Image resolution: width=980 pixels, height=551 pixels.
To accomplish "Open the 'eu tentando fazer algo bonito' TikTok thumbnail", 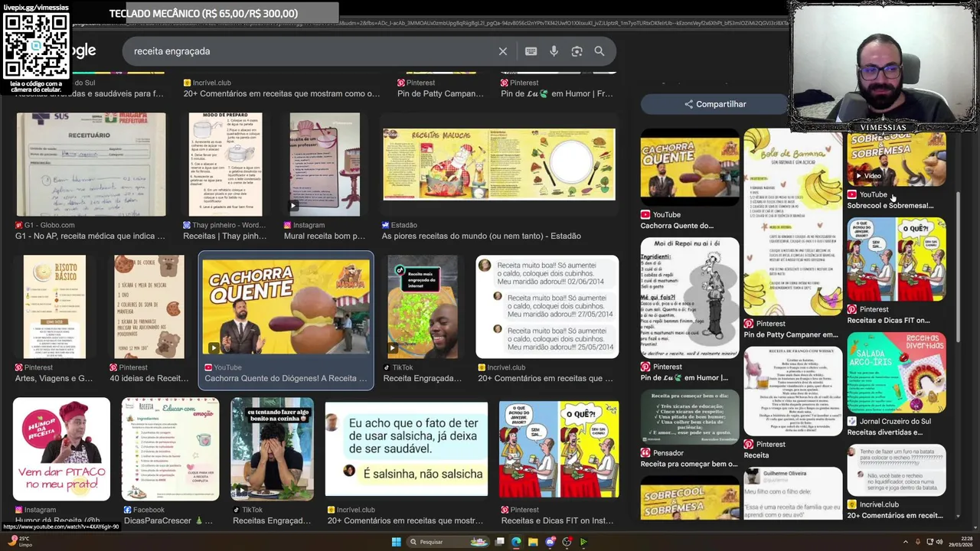I will tap(273, 448).
